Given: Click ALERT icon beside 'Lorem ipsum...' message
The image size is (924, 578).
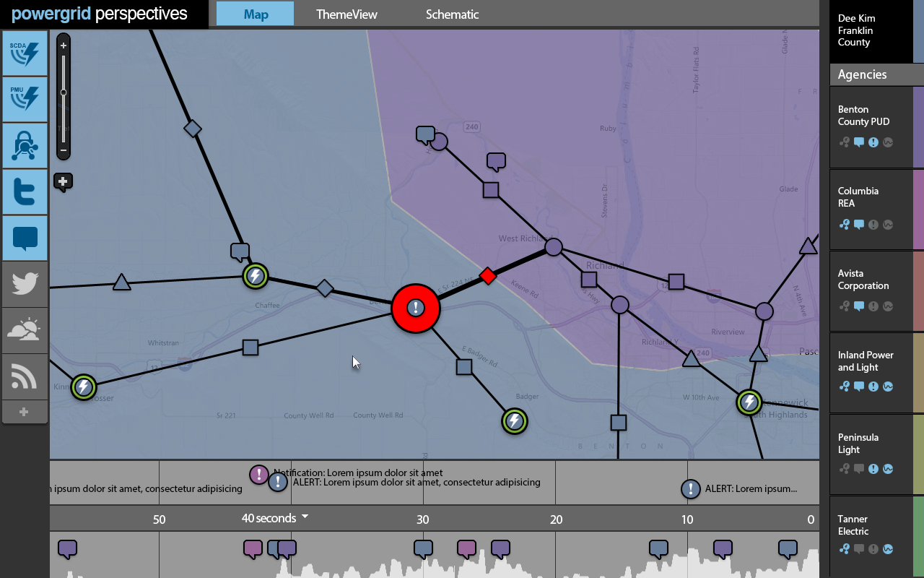Looking at the screenshot, I should (691, 489).
